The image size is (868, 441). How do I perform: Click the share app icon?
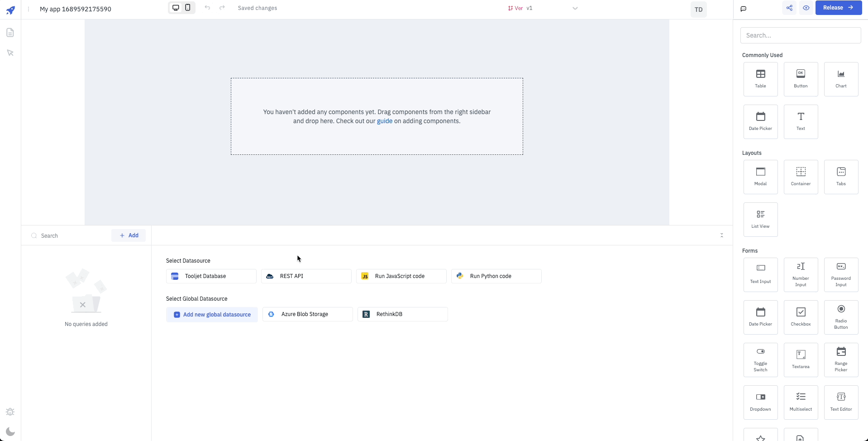789,8
